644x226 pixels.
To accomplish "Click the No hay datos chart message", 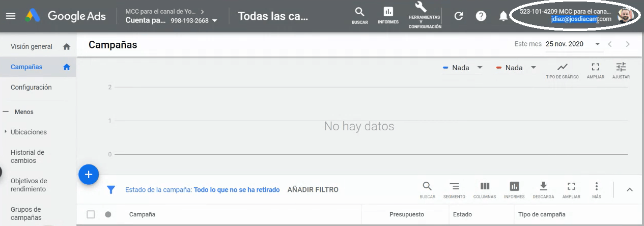I will click(359, 126).
